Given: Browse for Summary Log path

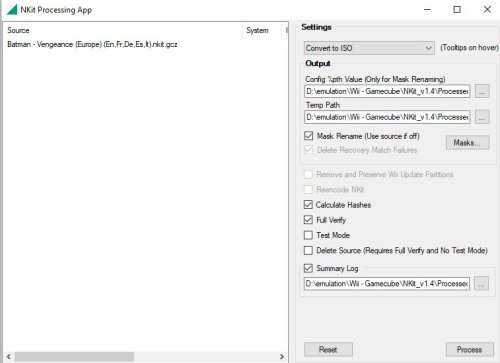Looking at the screenshot, I should pyautogui.click(x=481, y=283).
